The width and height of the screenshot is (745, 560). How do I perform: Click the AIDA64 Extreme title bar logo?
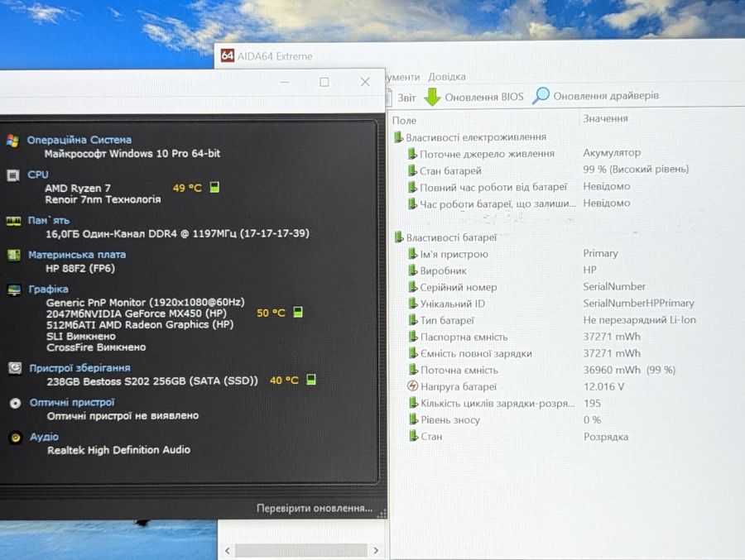point(227,55)
